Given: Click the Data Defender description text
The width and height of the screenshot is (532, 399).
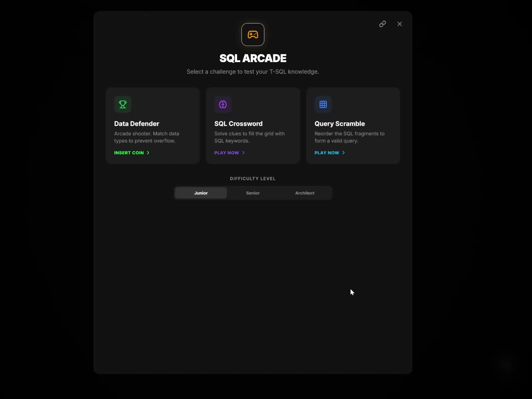Looking at the screenshot, I should point(147,137).
